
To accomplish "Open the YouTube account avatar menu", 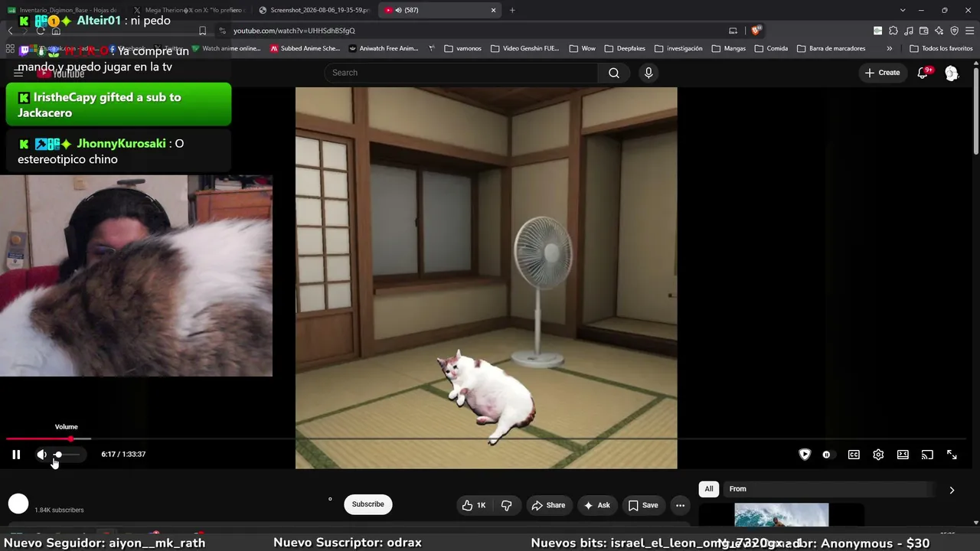I will [x=952, y=73].
